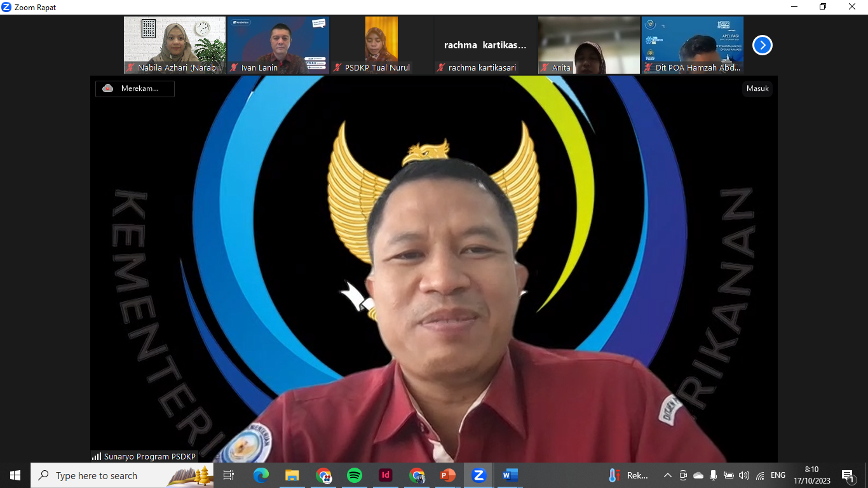Toggle the microphone icon in the system tray
Screen dimensions: 868x488
(x=714, y=475)
